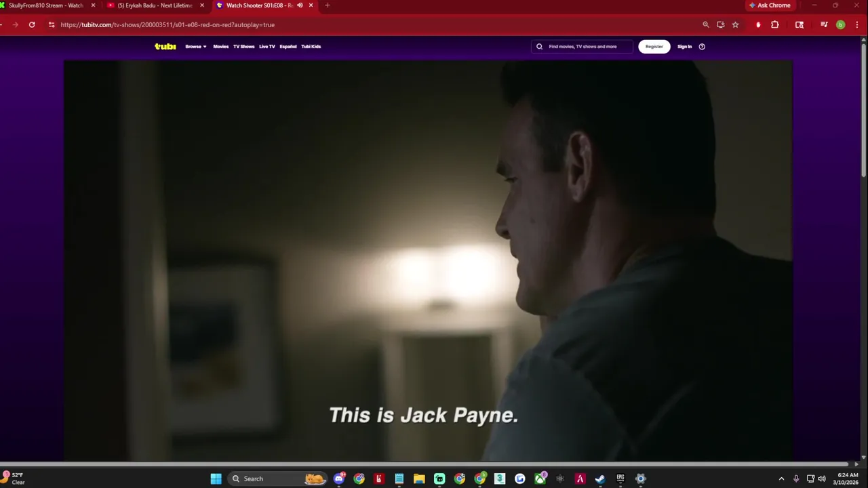The image size is (868, 488).
Task: Open Steam from the taskbar
Action: 600,479
